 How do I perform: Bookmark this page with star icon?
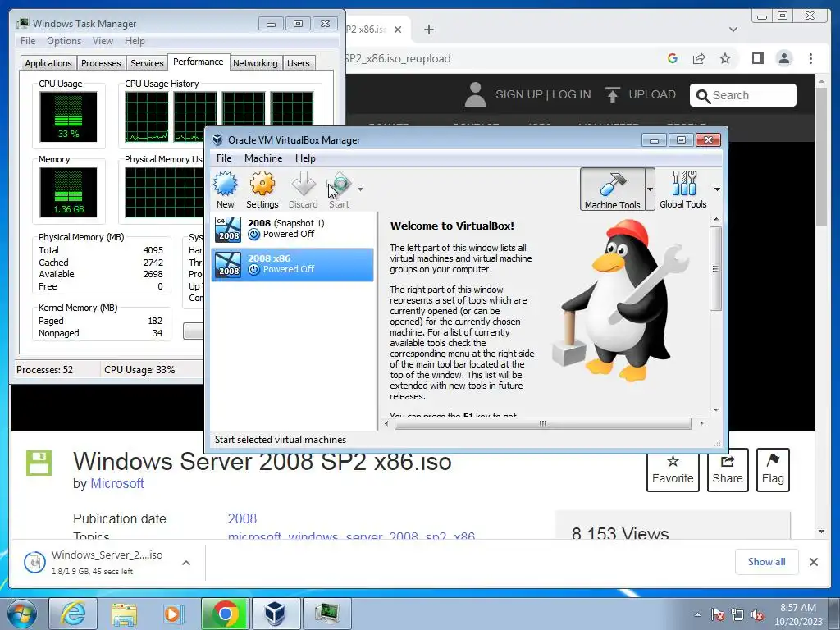pyautogui.click(x=725, y=58)
